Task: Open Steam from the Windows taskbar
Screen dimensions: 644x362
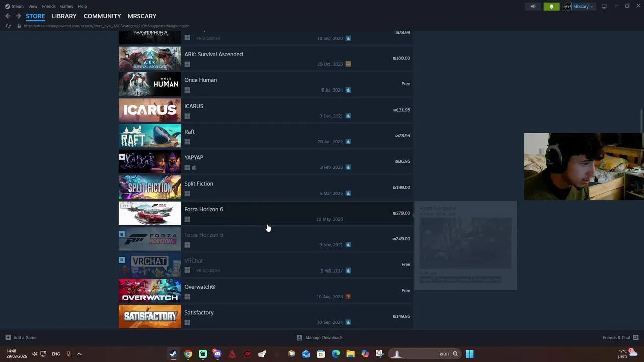Action: coord(173,354)
